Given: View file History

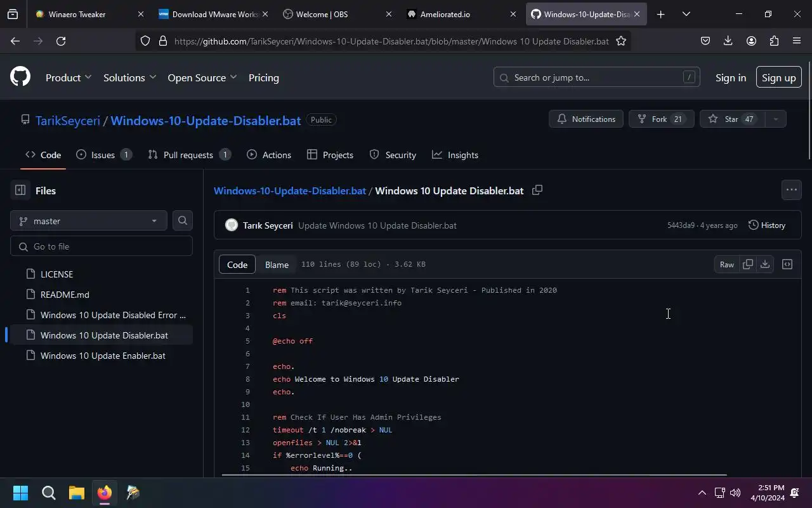Looking at the screenshot, I should 767,225.
